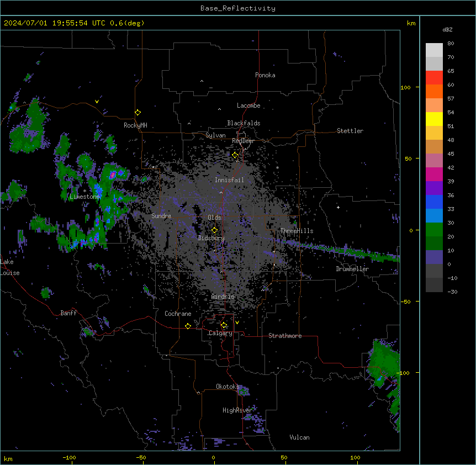Click the yellow diamond marker above RockyMH

click(x=137, y=112)
